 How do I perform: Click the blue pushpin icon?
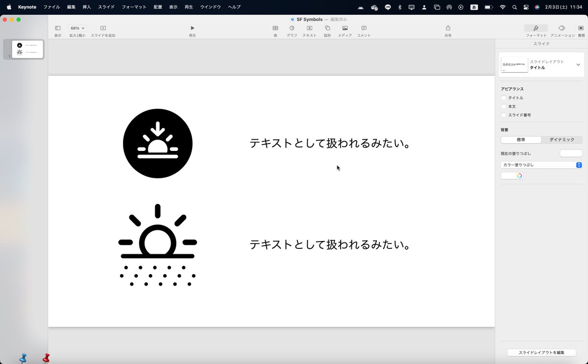(x=23, y=358)
